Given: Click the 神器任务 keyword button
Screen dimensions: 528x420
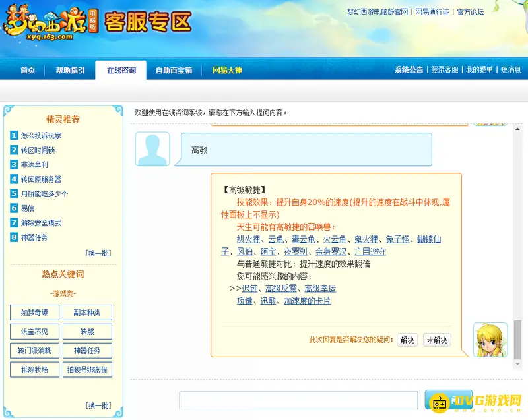Looking at the screenshot, I should [x=87, y=351].
